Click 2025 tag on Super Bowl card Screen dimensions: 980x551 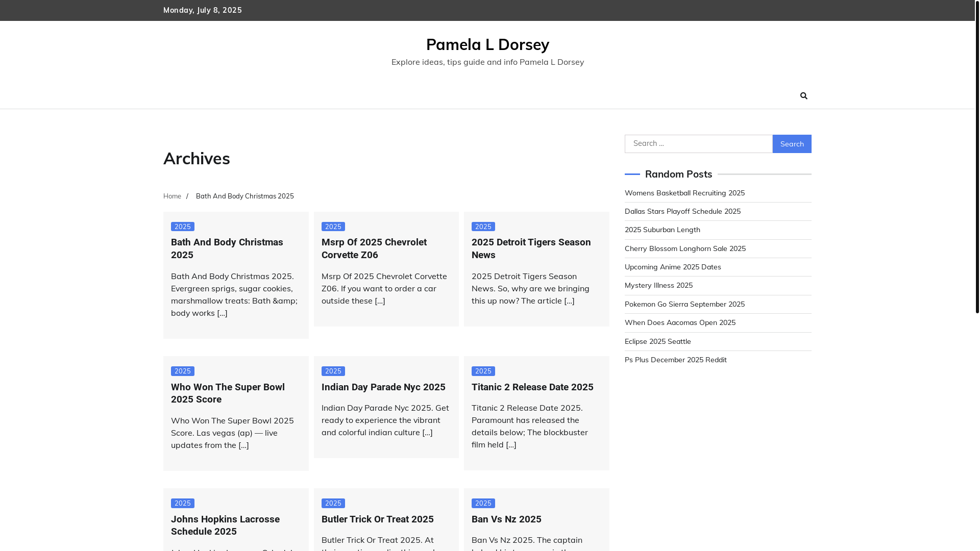point(183,371)
